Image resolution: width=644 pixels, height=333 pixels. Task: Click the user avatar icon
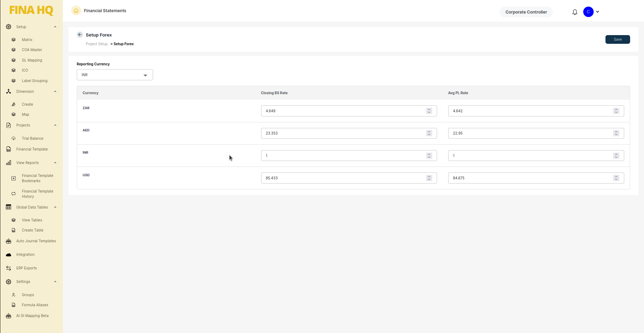click(x=588, y=12)
